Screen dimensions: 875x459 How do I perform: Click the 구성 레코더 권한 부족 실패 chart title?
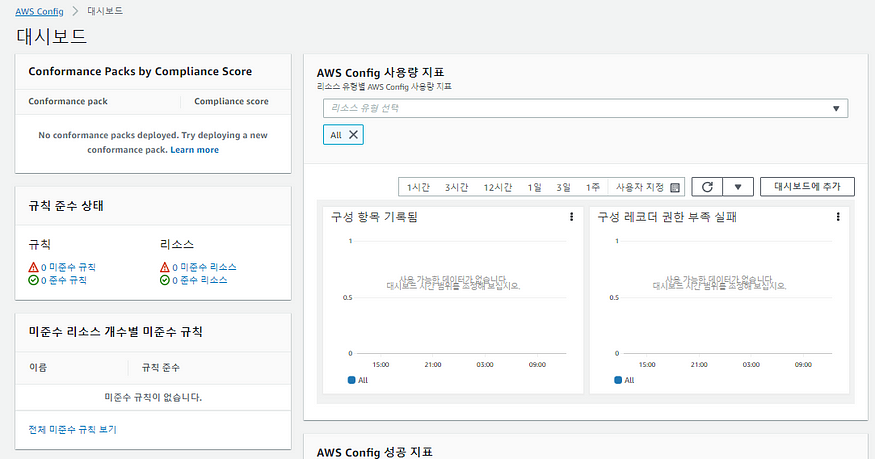point(667,217)
